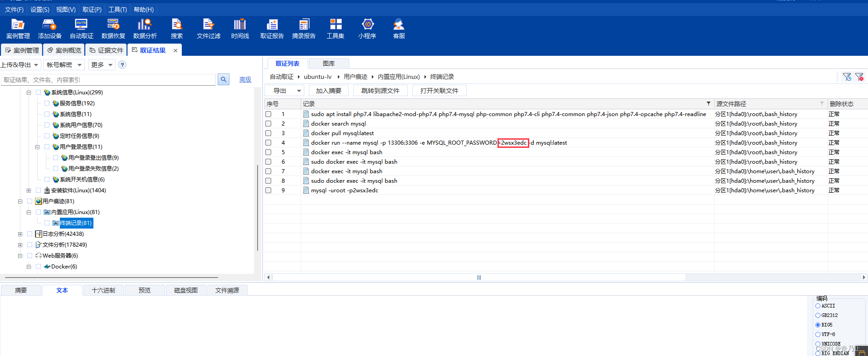Click the 打开关联文件 button

point(439,91)
